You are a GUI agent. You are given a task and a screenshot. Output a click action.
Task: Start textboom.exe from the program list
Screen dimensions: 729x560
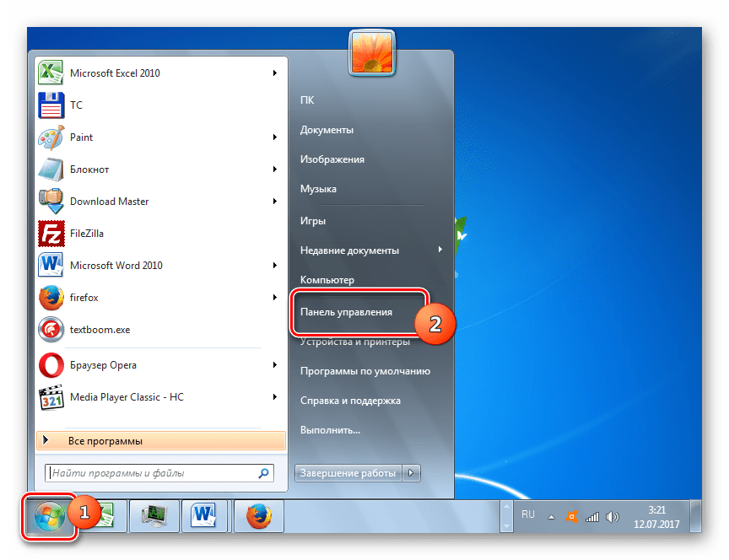[x=100, y=330]
